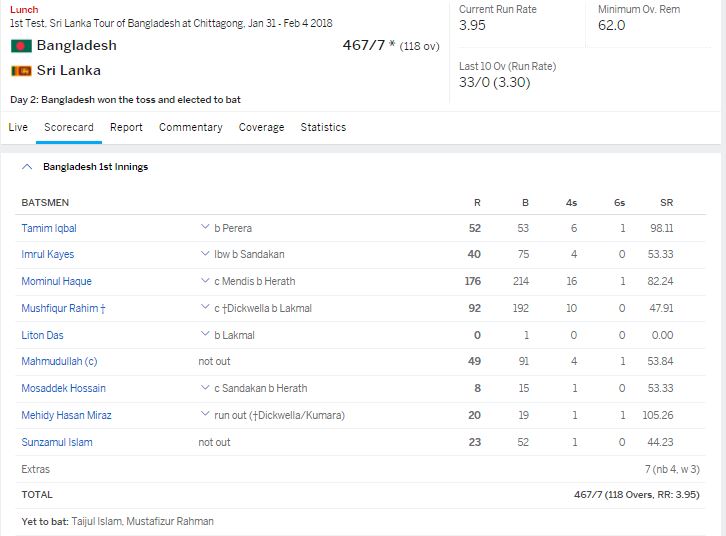
Task: Expand Imrul Kayes lbw dismissal chevron
Action: coord(204,255)
